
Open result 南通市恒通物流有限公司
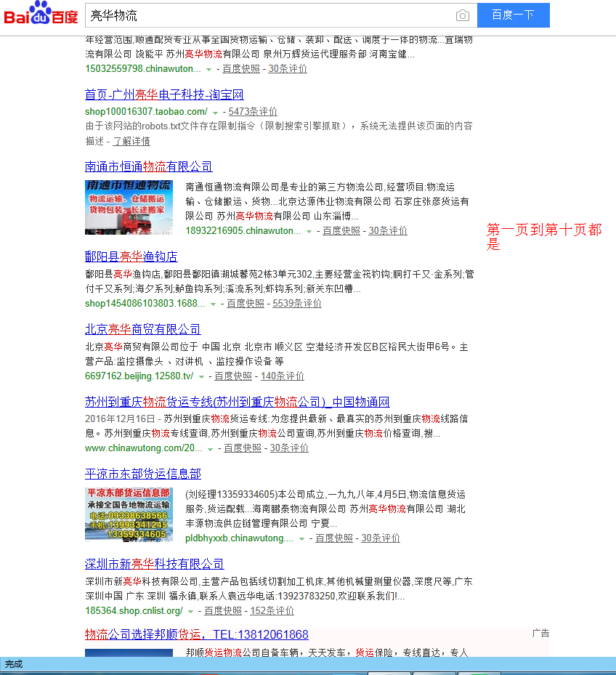[x=148, y=166]
